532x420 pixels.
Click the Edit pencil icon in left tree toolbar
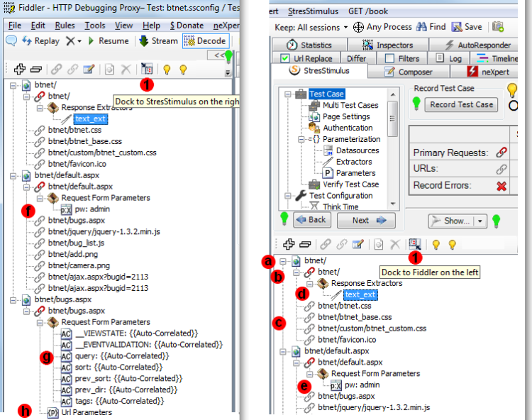point(89,70)
